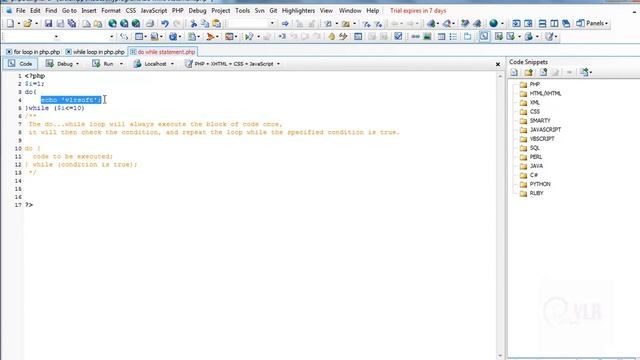Open the Format menu

point(111,11)
